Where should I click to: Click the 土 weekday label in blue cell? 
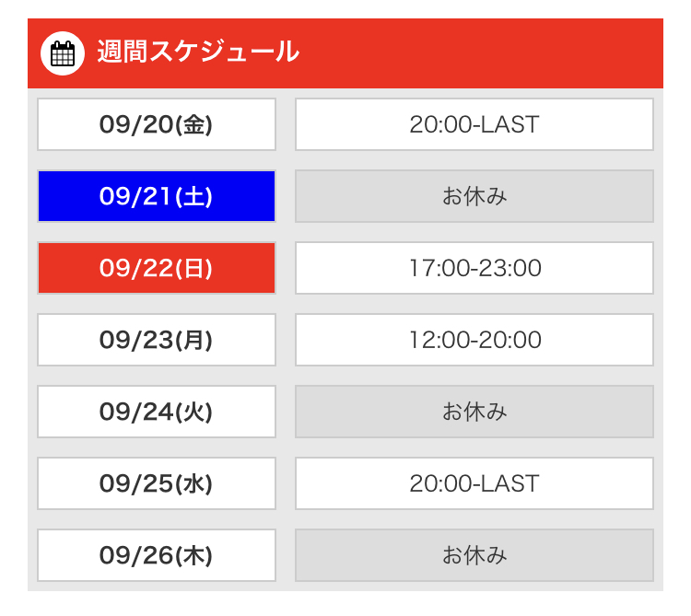click(x=193, y=196)
